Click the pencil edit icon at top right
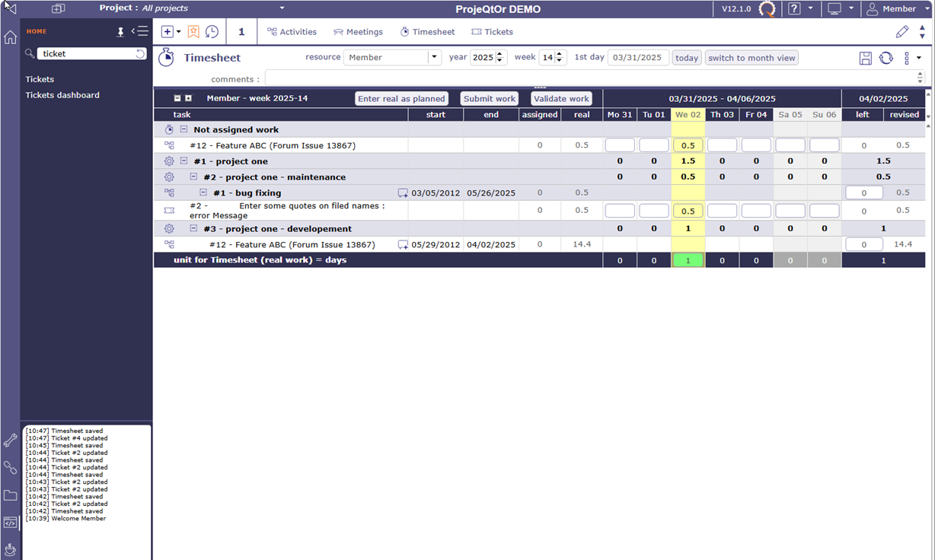This screenshot has width=935, height=560. [902, 32]
